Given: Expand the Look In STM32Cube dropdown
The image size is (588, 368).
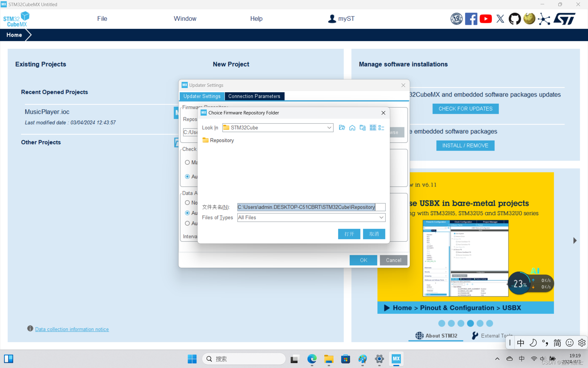Looking at the screenshot, I should click(x=329, y=128).
